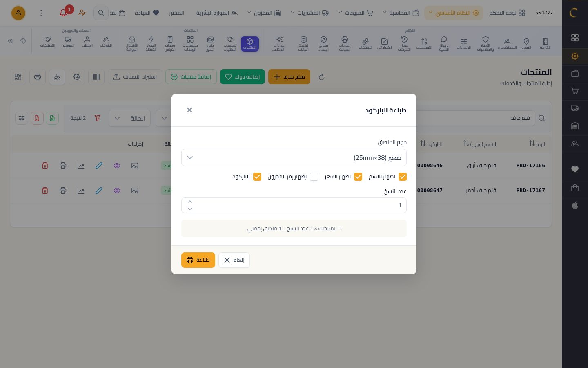Click the إلغاء cancel button
Viewport: 588px width, 368px height.
coord(234,260)
